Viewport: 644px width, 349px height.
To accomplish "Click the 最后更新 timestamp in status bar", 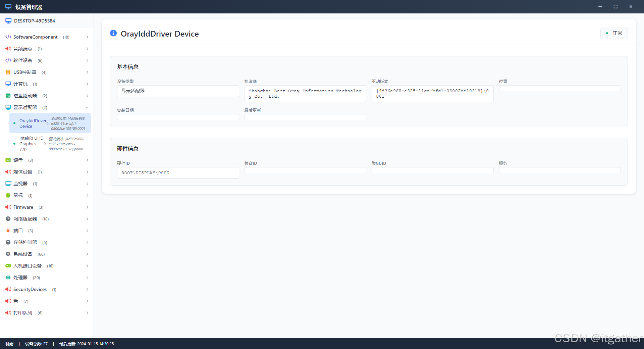I will point(87,344).
